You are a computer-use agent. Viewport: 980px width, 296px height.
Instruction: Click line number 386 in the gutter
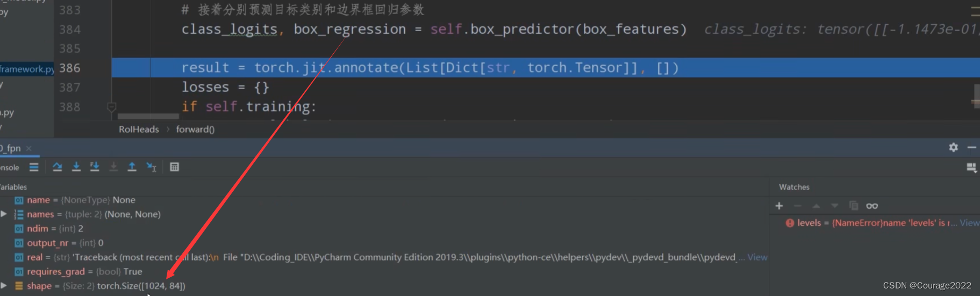(70, 68)
